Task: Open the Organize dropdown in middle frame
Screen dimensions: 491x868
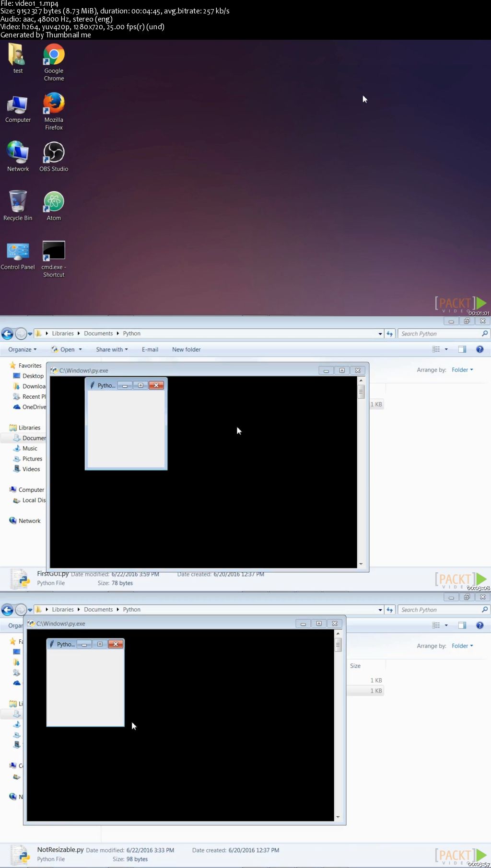Action: tap(23, 349)
